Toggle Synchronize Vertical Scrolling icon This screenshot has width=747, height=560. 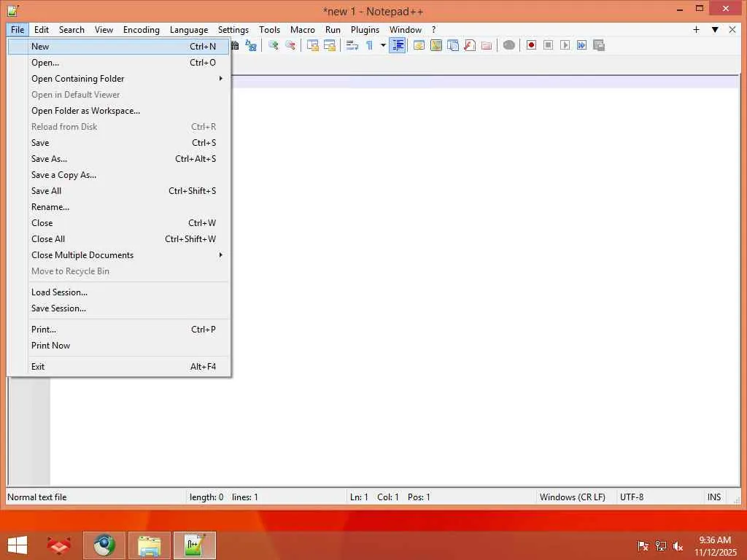tap(313, 45)
